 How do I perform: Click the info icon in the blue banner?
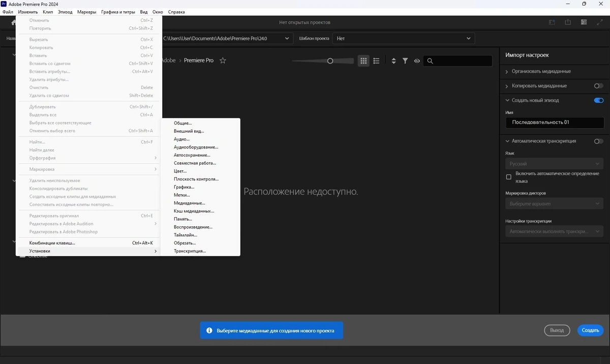click(x=209, y=330)
